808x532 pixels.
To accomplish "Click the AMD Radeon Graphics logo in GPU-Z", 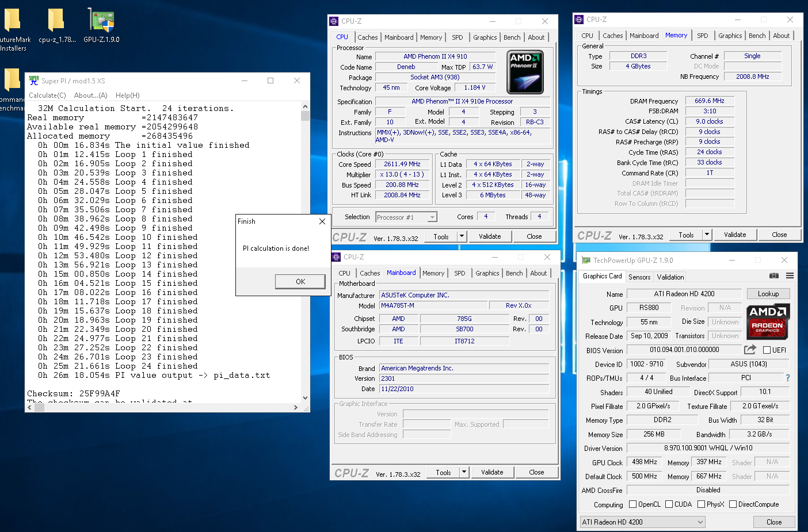I will [x=768, y=322].
